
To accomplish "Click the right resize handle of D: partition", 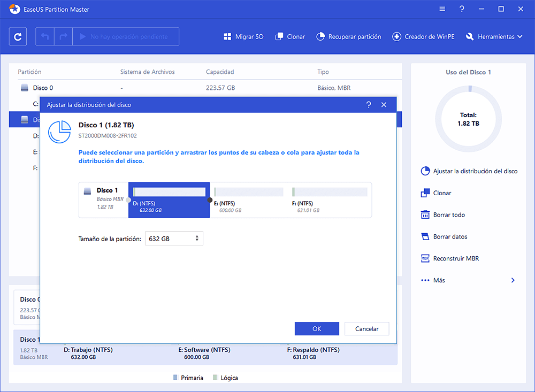I will (210, 200).
